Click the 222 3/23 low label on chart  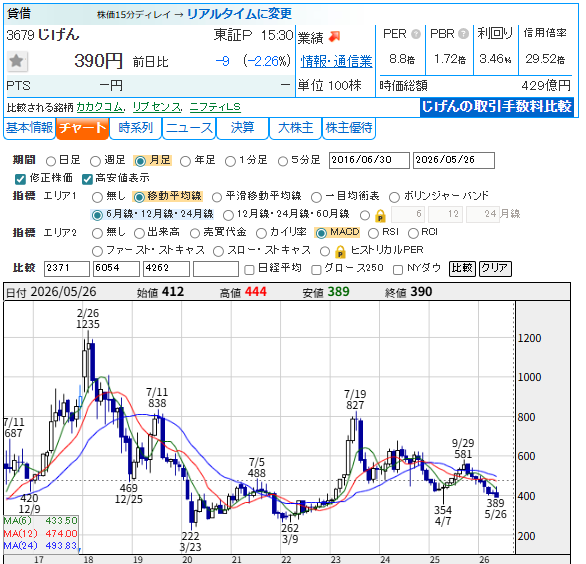190,542
